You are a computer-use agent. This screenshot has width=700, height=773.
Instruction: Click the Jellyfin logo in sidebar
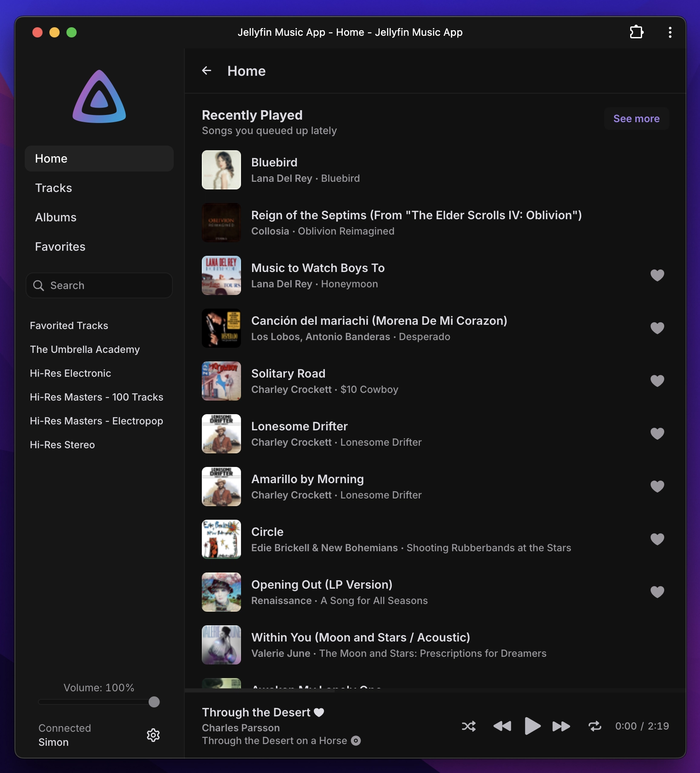[99, 97]
